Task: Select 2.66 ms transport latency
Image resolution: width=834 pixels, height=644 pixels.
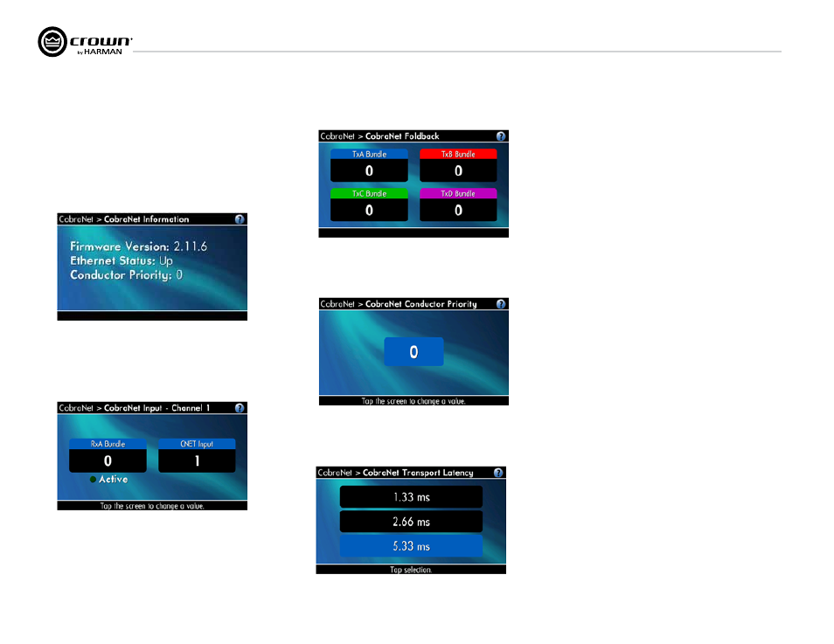Action: [x=411, y=522]
